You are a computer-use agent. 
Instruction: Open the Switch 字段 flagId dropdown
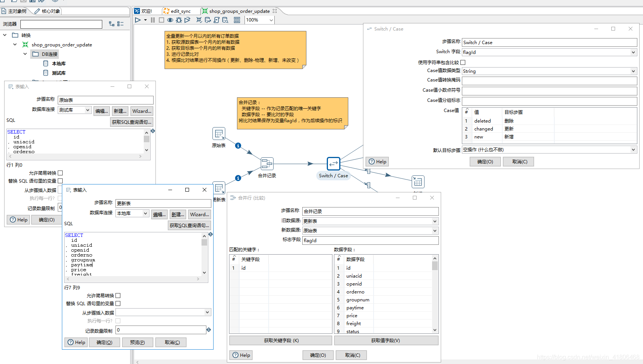[634, 52]
